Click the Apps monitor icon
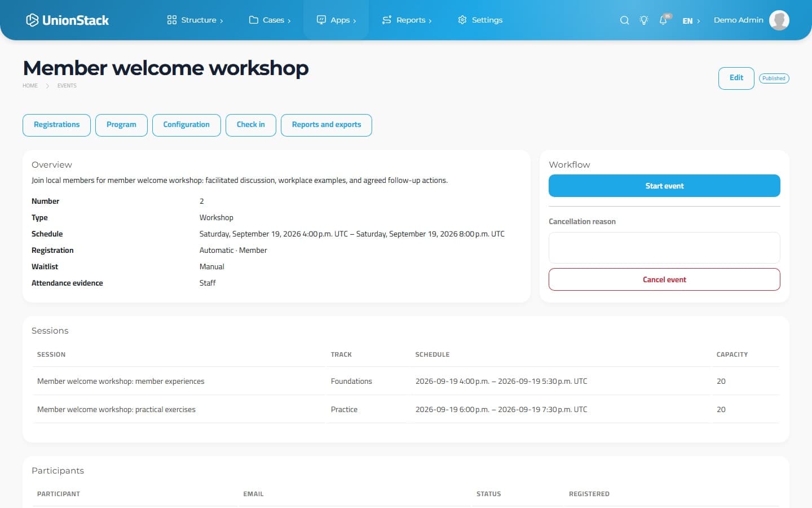 point(321,20)
